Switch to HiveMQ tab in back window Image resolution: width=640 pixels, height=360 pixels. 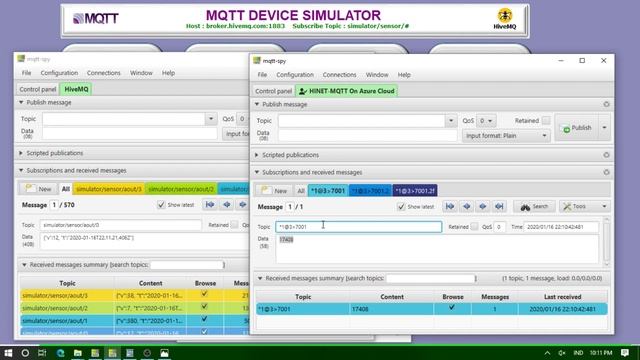point(76,89)
